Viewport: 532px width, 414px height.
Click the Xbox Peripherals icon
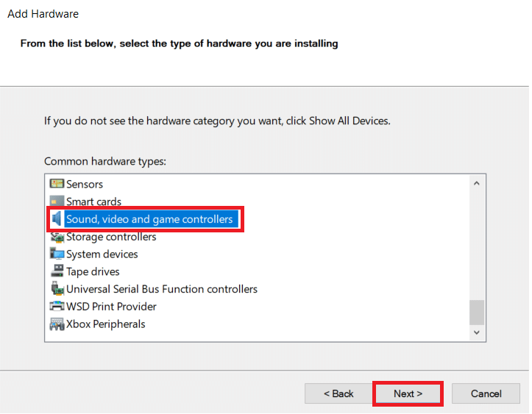coord(57,324)
